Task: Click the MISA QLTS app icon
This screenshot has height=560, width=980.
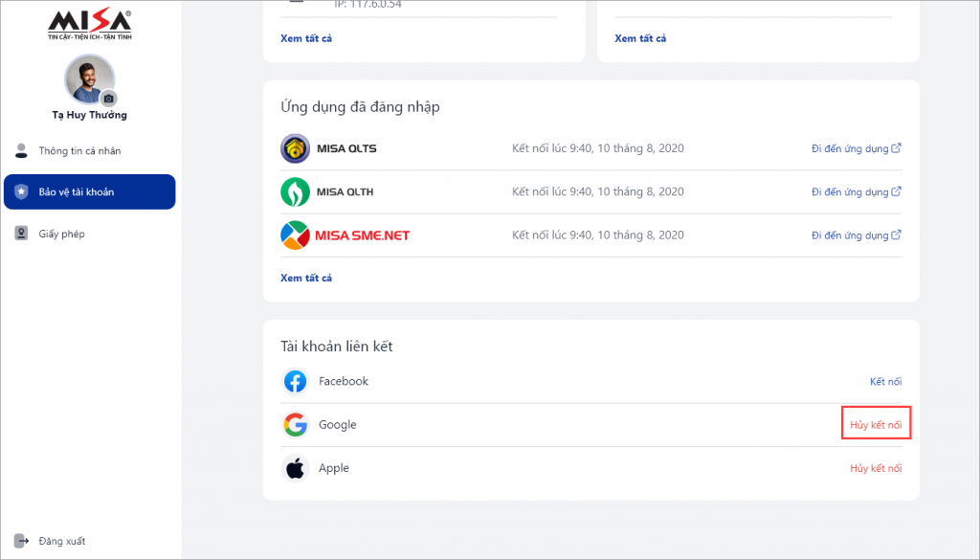Action: point(295,148)
